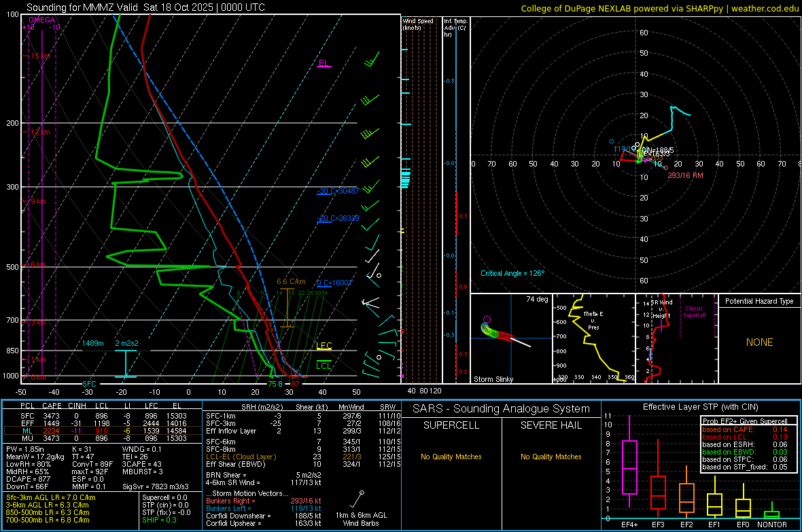The height and width of the screenshot is (532, 802).
Task: Select the OMEGA label on the skew-T
Action: pyautogui.click(x=42, y=20)
